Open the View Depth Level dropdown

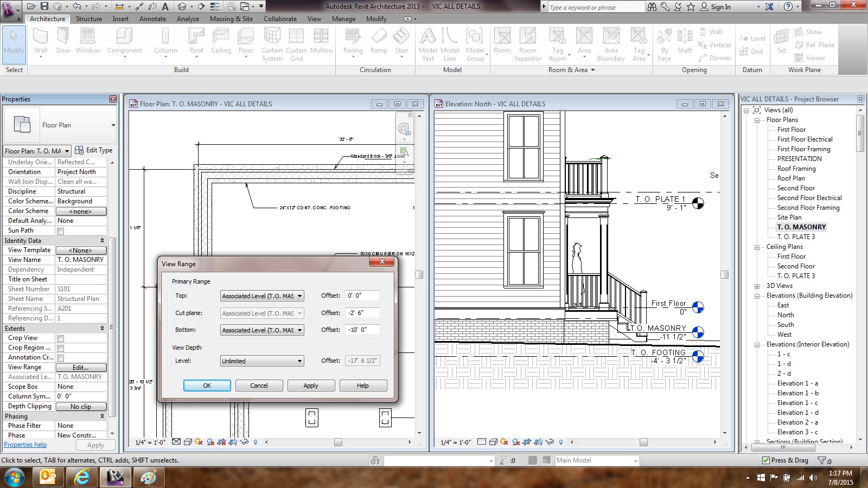click(x=262, y=361)
